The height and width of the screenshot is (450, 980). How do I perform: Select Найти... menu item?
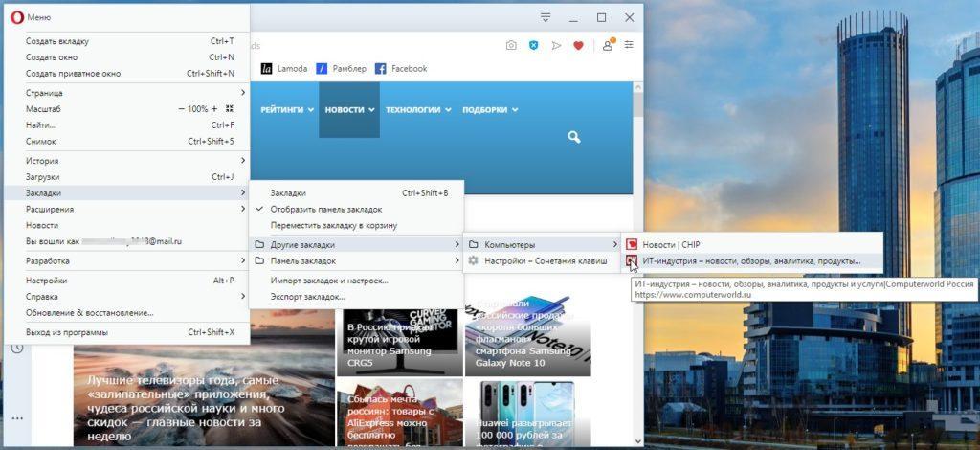point(127,125)
